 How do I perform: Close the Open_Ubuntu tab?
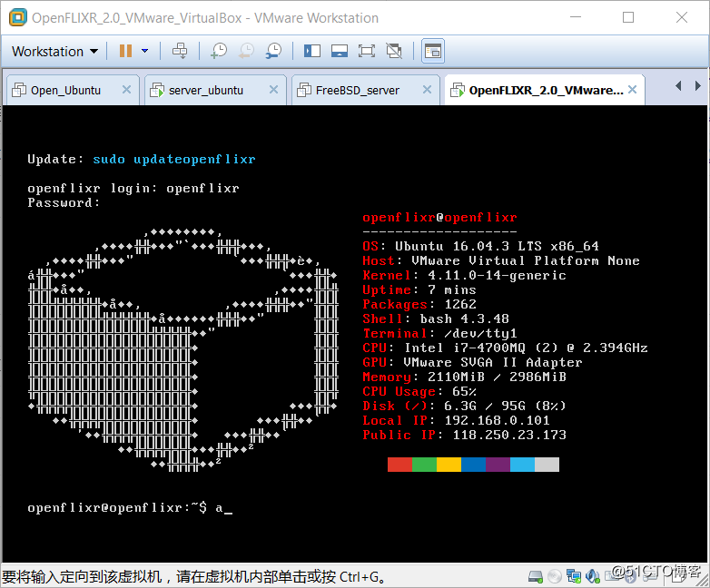click(127, 90)
